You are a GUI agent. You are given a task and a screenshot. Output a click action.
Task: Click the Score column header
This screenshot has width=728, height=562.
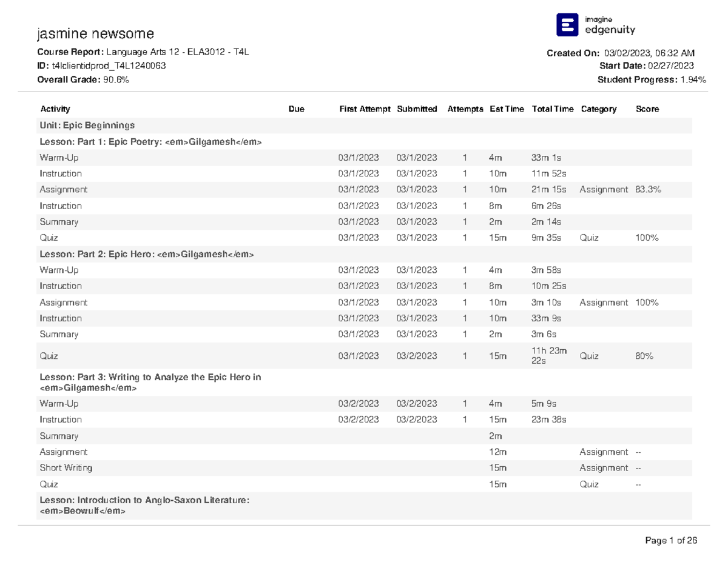coord(647,109)
